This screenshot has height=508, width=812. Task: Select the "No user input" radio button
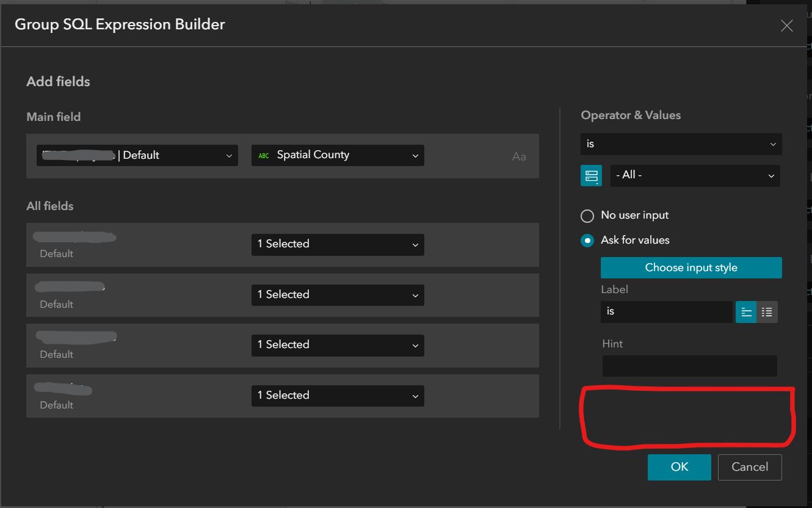click(x=587, y=216)
